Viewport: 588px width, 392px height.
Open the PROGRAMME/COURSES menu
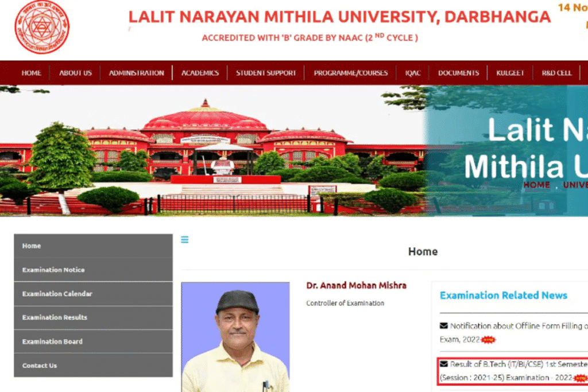pos(351,73)
